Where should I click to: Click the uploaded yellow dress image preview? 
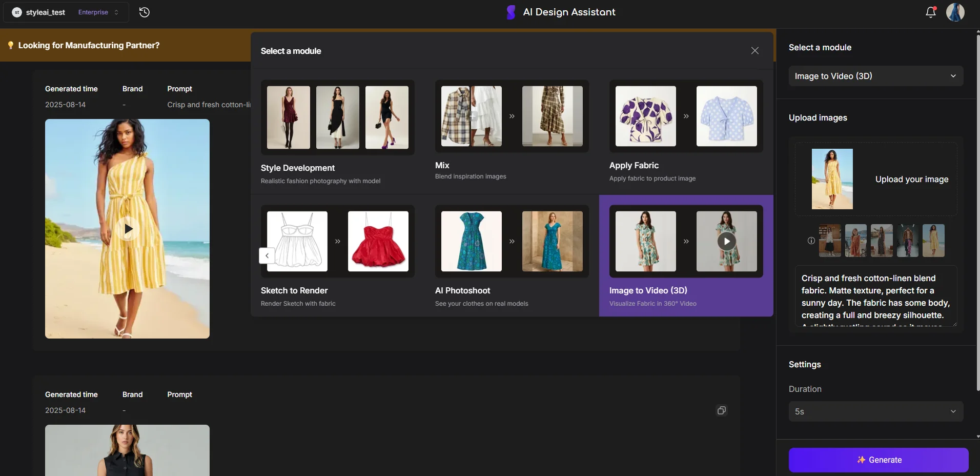pos(832,179)
